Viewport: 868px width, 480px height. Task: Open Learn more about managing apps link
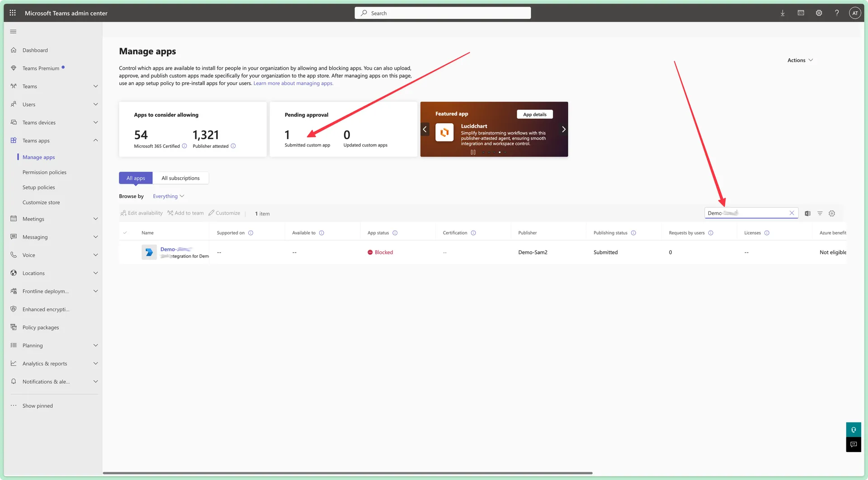coord(293,83)
